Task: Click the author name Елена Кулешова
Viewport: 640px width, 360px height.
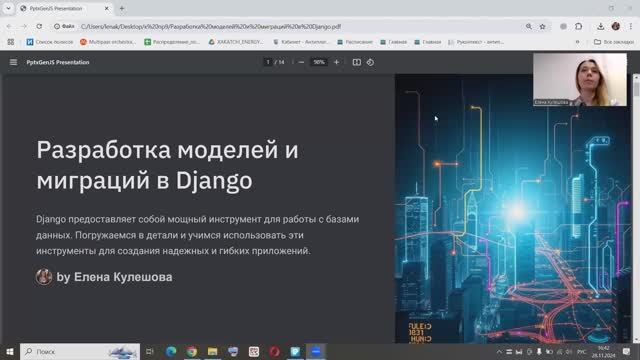Action: tap(123, 277)
